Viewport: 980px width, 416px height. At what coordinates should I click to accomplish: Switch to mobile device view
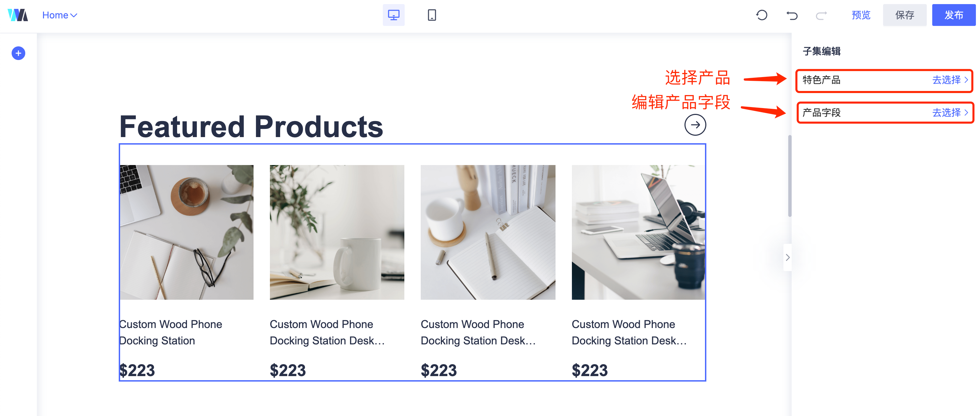pos(432,15)
